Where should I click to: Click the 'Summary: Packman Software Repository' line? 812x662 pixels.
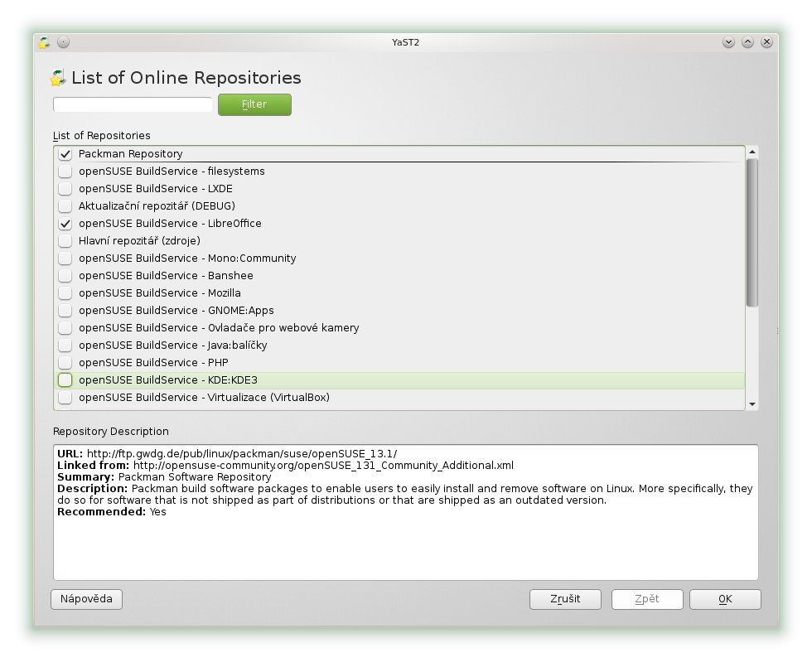tap(164, 477)
